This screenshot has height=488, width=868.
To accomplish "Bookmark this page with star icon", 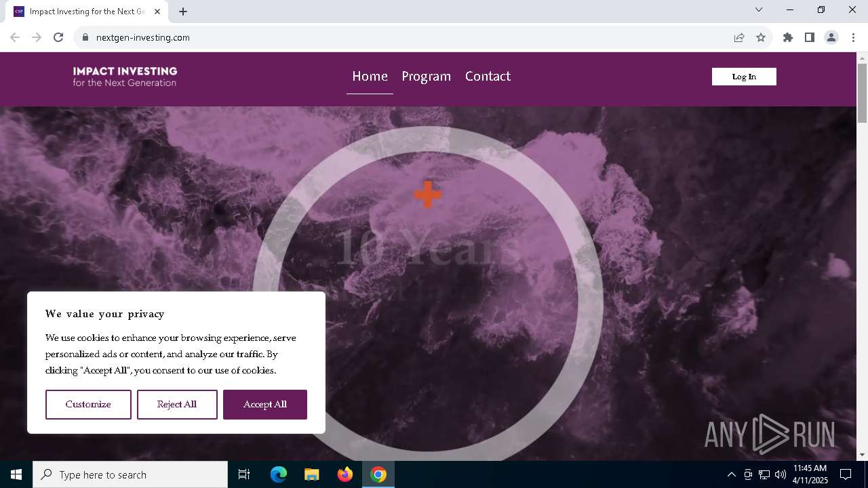I will (761, 37).
